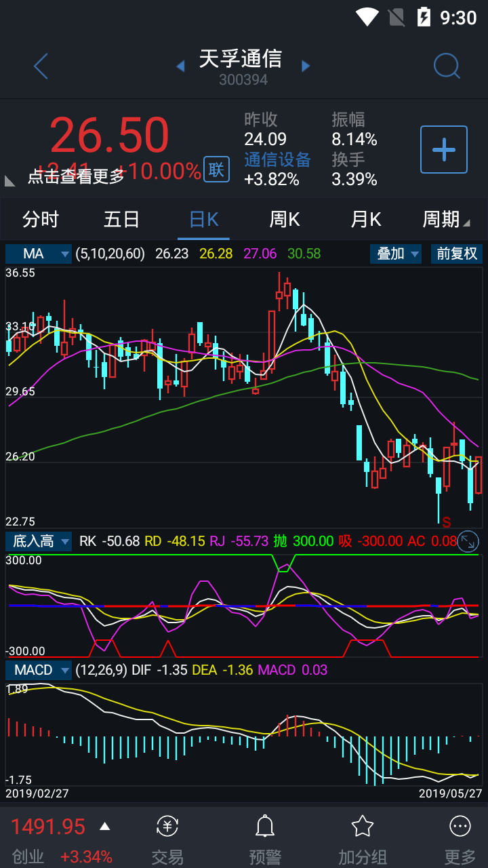
Task: Tap the RK value -50.68
Action: tap(121, 541)
